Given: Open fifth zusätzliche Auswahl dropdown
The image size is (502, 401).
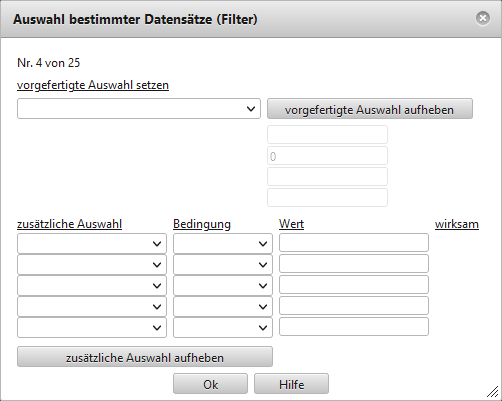Looking at the screenshot, I should [x=92, y=328].
